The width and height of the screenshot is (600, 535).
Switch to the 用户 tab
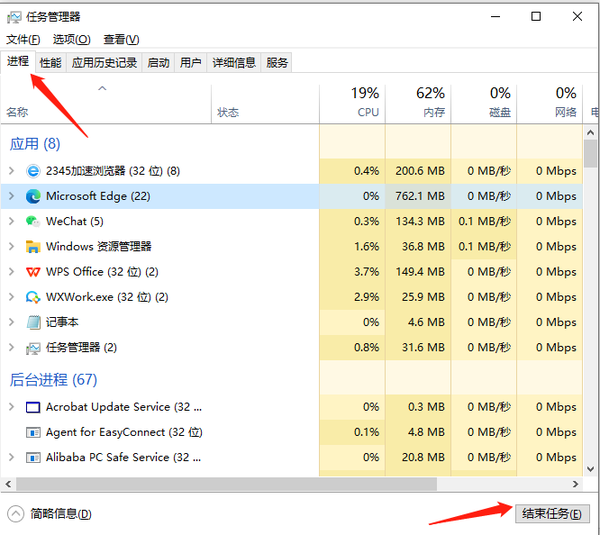(x=191, y=62)
